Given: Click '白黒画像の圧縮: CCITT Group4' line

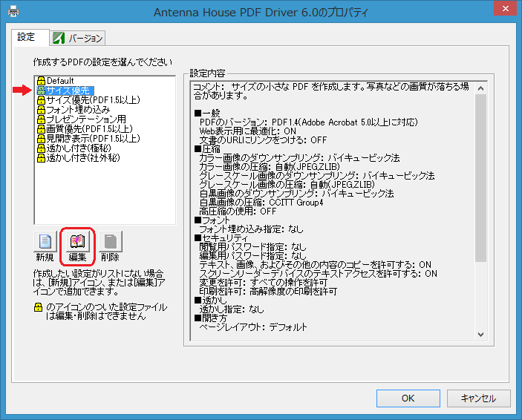Looking at the screenshot, I should point(261,203).
